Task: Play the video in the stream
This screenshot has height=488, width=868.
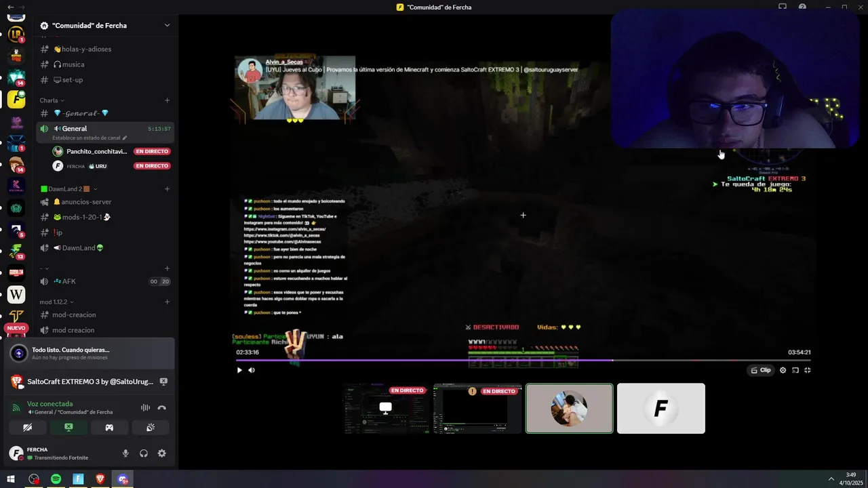Action: pyautogui.click(x=239, y=370)
